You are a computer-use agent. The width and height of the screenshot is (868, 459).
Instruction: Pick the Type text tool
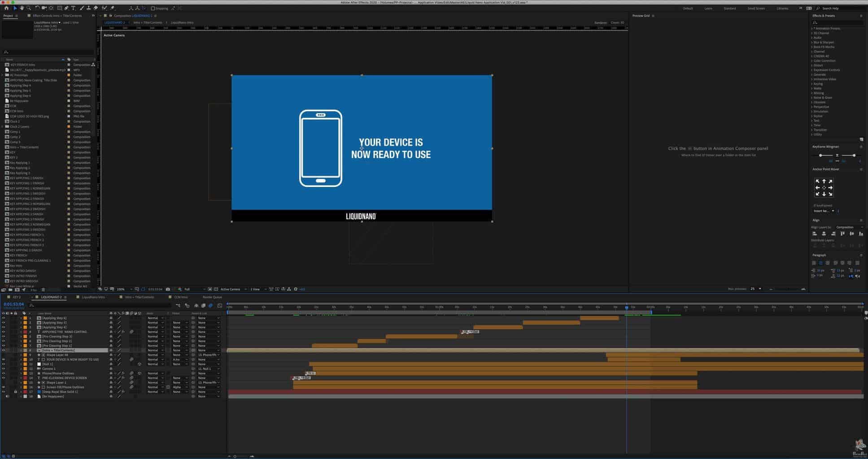click(73, 8)
